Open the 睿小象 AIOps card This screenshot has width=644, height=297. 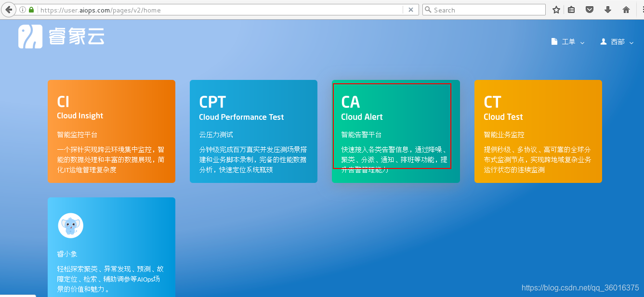pyautogui.click(x=111, y=247)
